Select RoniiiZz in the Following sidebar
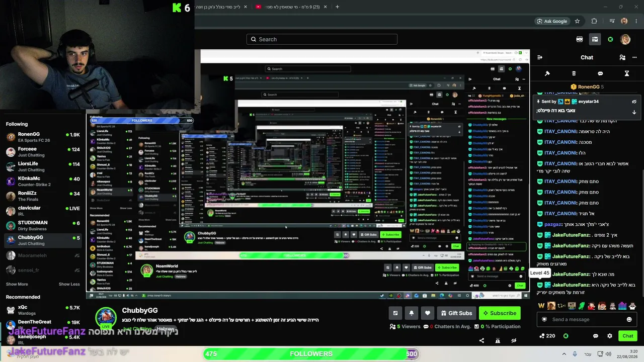This screenshot has height=362, width=644. click(x=43, y=196)
